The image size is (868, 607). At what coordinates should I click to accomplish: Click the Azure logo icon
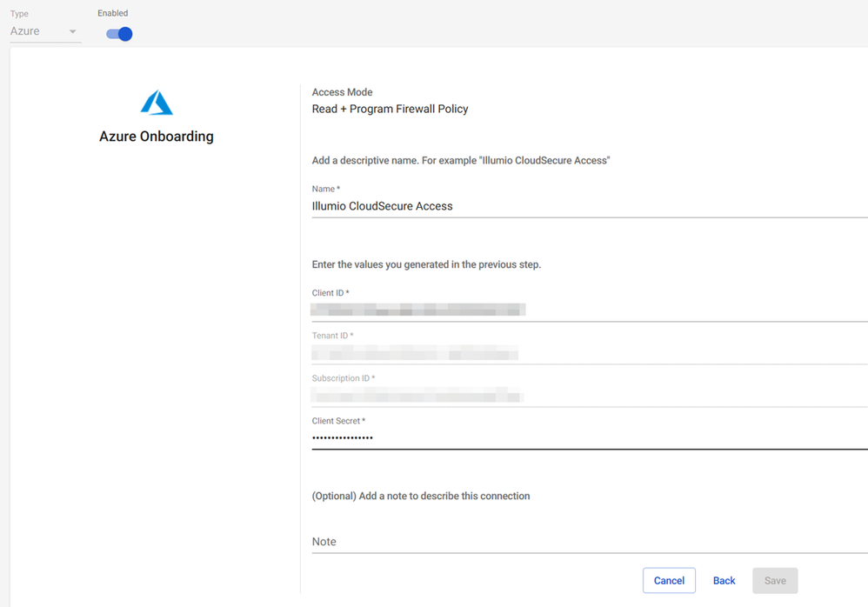click(157, 103)
